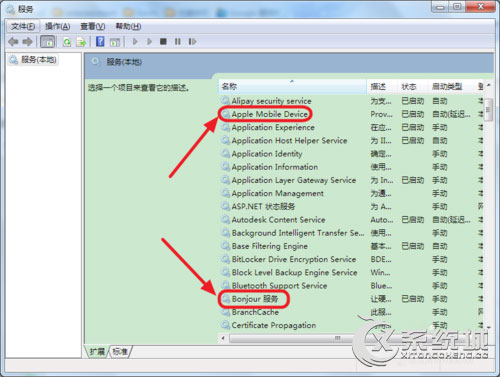Click Auto... description of Autodesk Content Service

click(x=382, y=220)
